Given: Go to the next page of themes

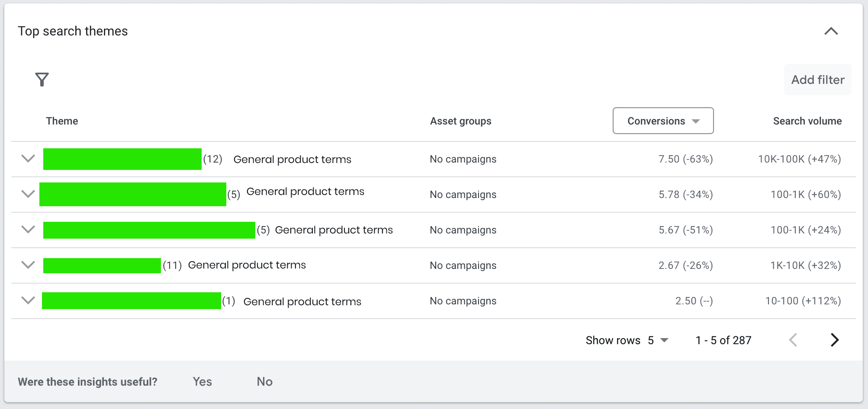Looking at the screenshot, I should pyautogui.click(x=835, y=340).
